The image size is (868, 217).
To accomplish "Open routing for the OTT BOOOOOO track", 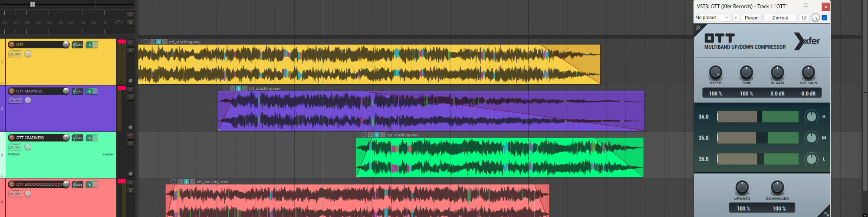I will pyautogui.click(x=78, y=184).
